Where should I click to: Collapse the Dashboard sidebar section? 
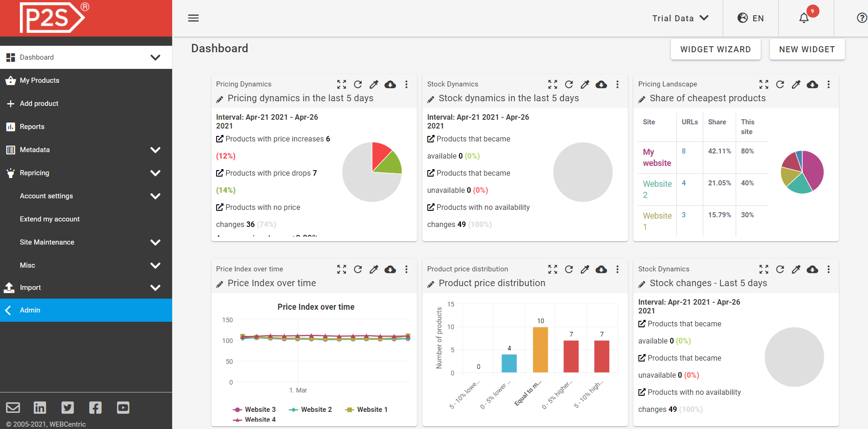click(155, 57)
